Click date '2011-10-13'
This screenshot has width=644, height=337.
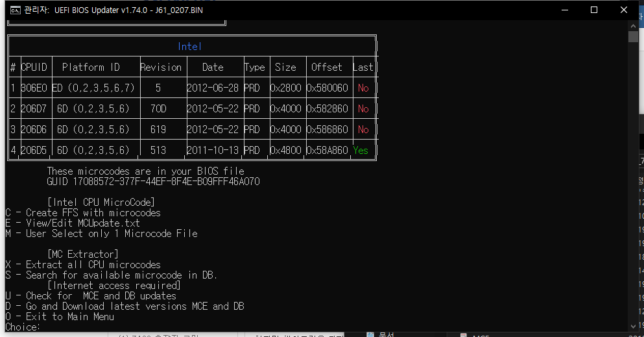(x=213, y=150)
